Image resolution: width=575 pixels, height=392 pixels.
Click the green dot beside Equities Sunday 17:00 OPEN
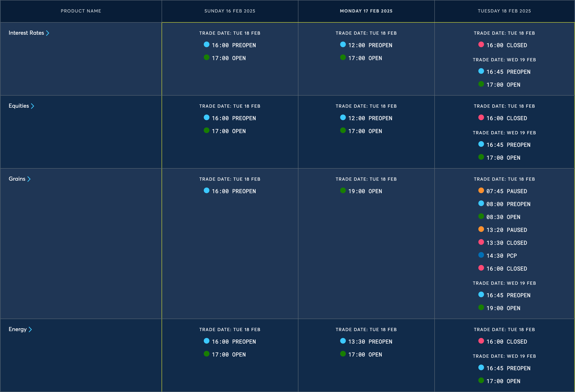(x=206, y=130)
